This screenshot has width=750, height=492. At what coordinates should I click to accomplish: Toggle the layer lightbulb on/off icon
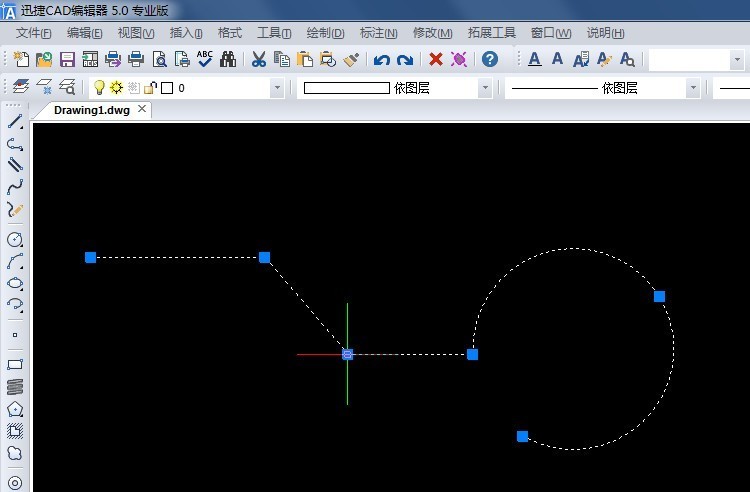tap(99, 88)
